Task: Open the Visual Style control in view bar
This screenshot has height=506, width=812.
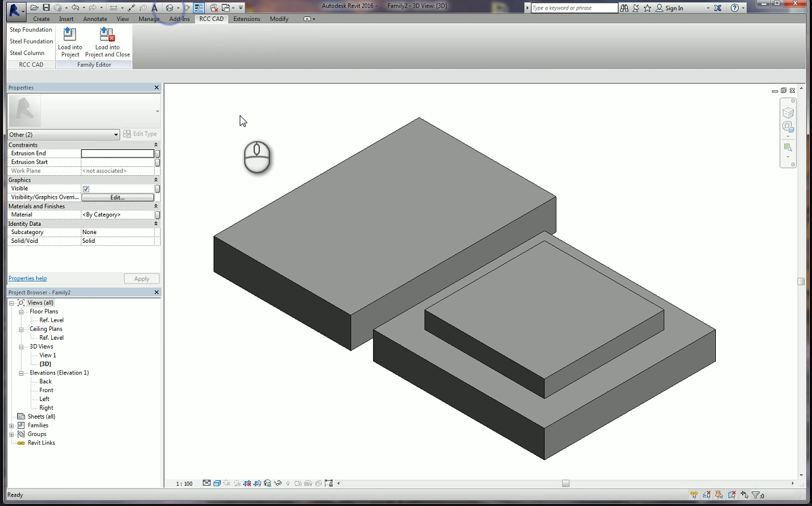Action: [x=217, y=483]
